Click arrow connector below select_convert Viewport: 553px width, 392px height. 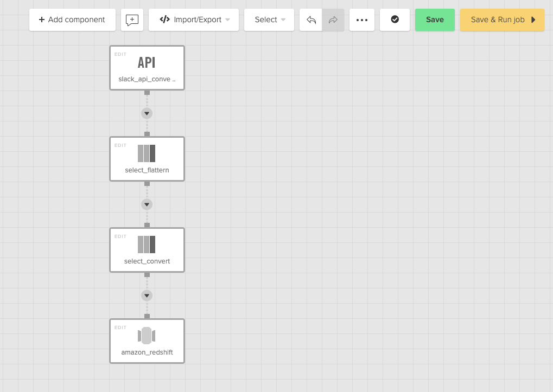click(147, 295)
